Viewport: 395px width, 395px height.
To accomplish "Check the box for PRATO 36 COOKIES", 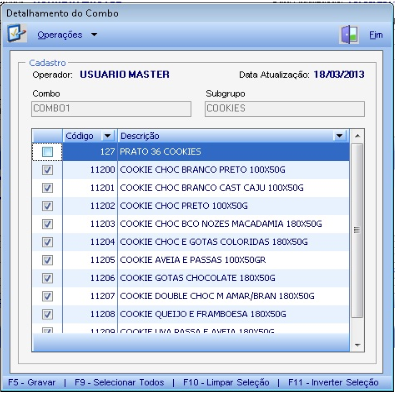I will point(47,152).
